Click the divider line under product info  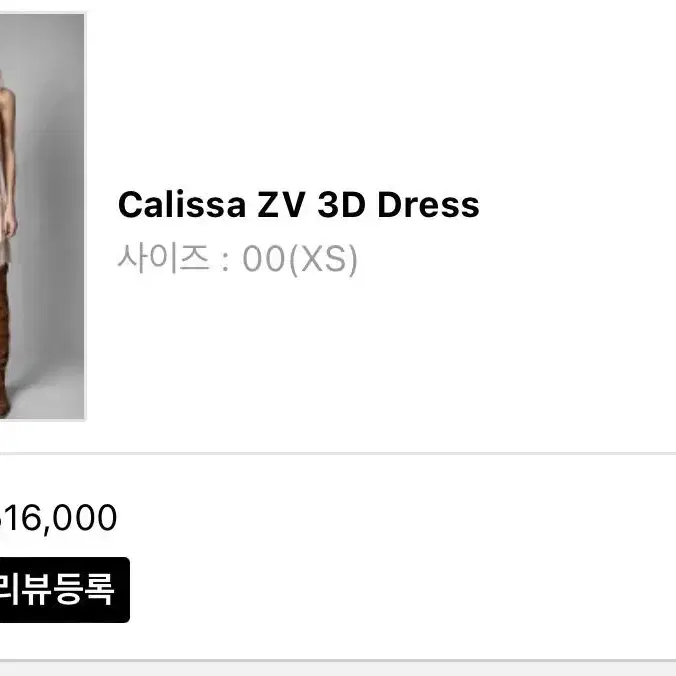338,454
